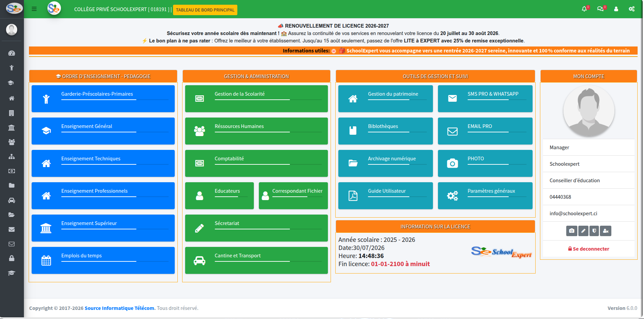The image size is (644, 319).
Task: Open the money bill icon in the sidebar
Action: tap(11, 171)
